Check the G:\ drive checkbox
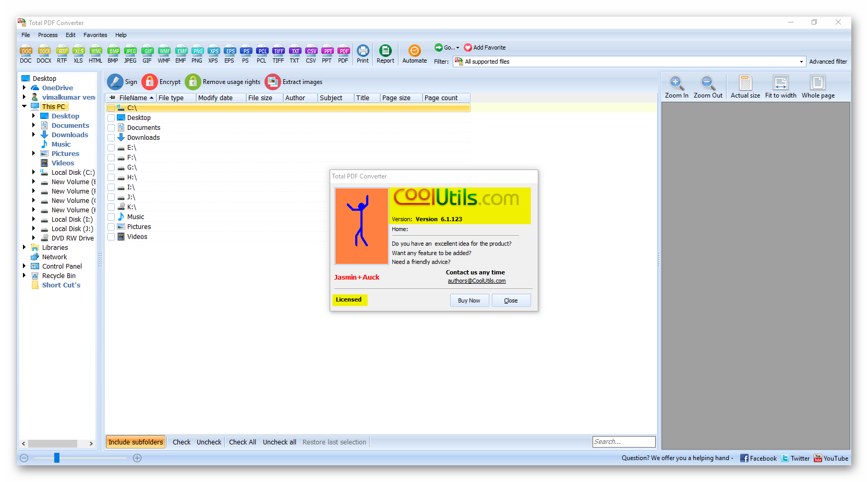Screen dimensions: 868x482 [x=111, y=167]
